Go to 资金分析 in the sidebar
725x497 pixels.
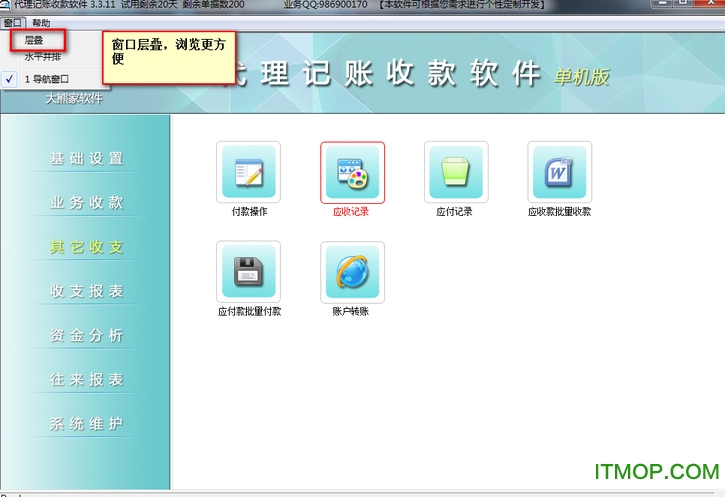[x=87, y=335]
